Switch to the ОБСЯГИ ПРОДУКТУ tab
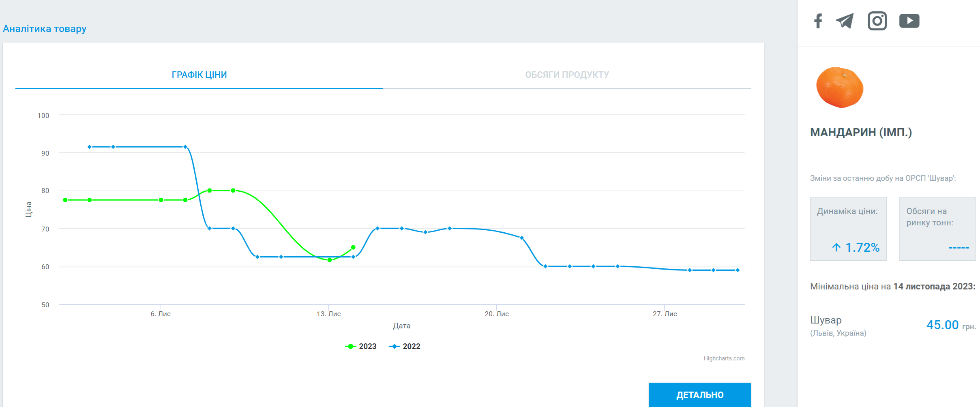Viewport: 980px width, 407px height. [x=567, y=75]
